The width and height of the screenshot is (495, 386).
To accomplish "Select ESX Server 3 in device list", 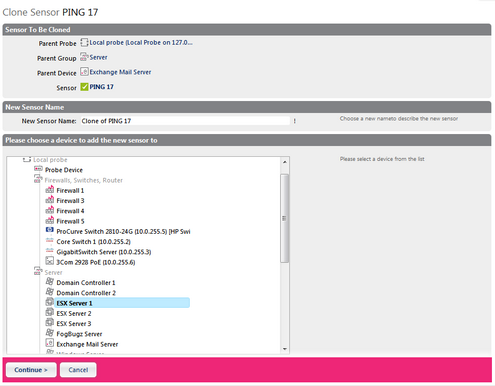I will [74, 324].
